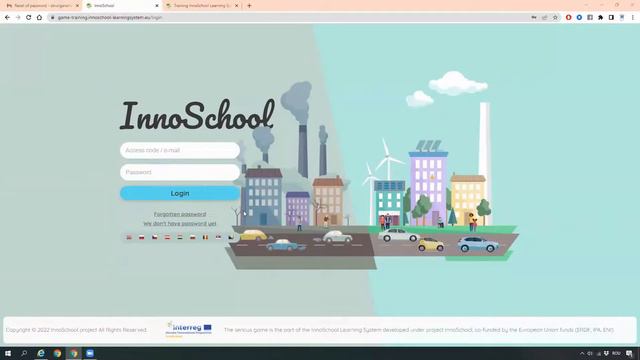Image resolution: width=640 pixels, height=360 pixels.
Task: Click the Access code / e-mail field
Action: [180, 150]
